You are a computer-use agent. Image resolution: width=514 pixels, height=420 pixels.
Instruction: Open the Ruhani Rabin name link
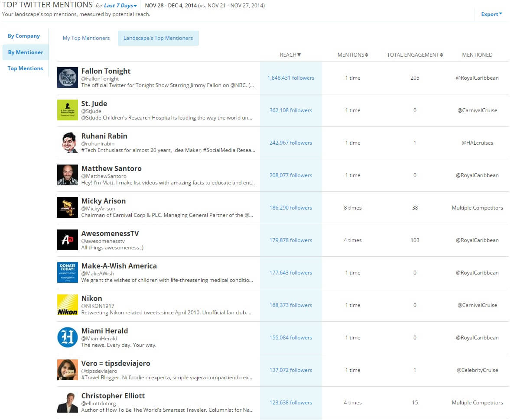(x=104, y=136)
